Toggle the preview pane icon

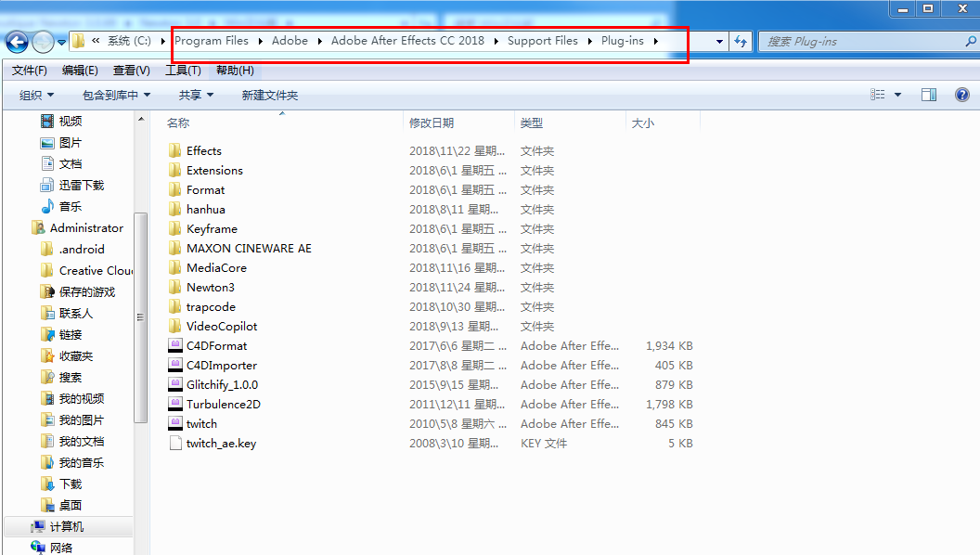click(928, 95)
